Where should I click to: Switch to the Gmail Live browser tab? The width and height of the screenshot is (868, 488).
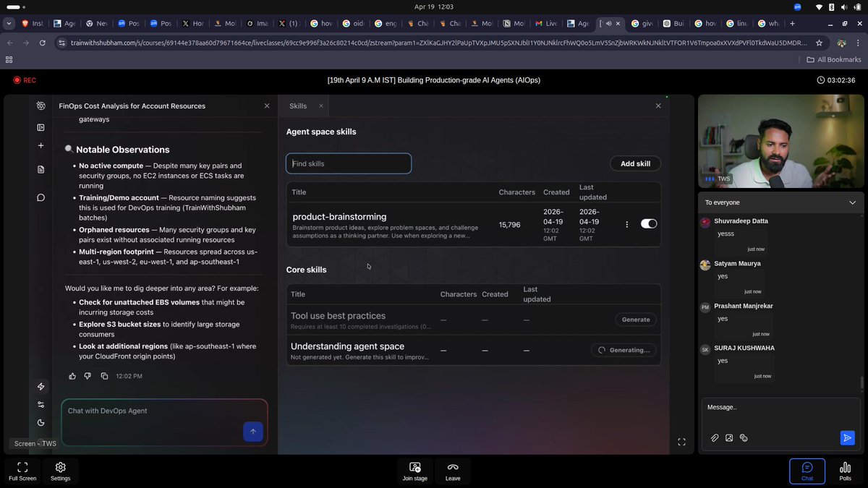click(x=548, y=23)
